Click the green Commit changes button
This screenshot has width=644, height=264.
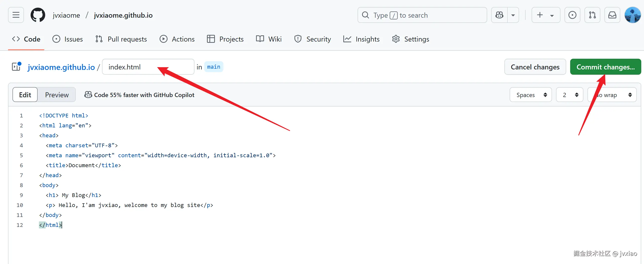click(605, 67)
